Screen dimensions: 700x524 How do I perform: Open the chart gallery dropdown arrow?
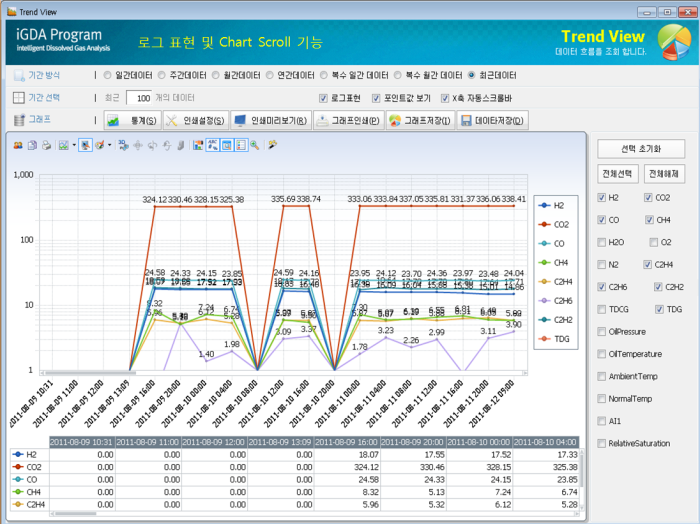pos(74,145)
